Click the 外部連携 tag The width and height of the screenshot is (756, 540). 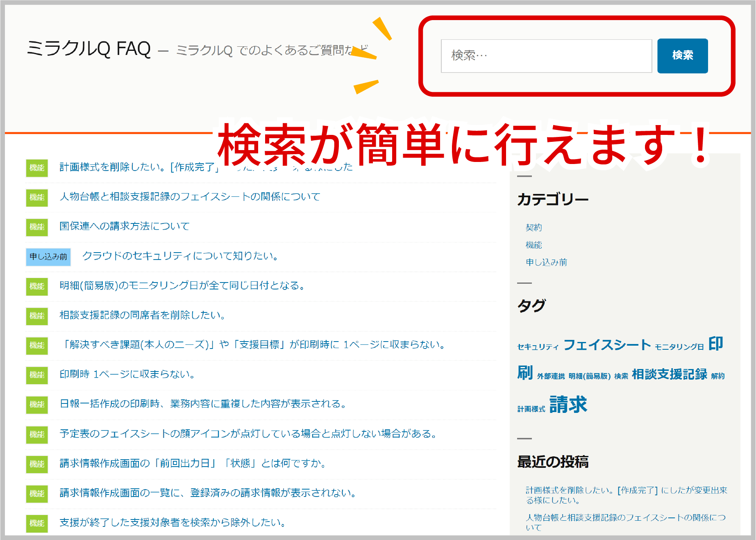[551, 376]
